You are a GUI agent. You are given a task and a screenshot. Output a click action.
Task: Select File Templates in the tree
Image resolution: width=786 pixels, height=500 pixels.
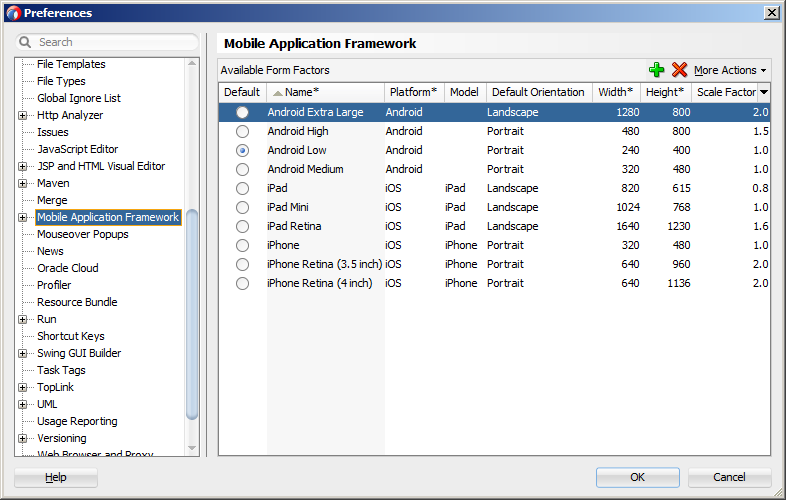click(71, 64)
